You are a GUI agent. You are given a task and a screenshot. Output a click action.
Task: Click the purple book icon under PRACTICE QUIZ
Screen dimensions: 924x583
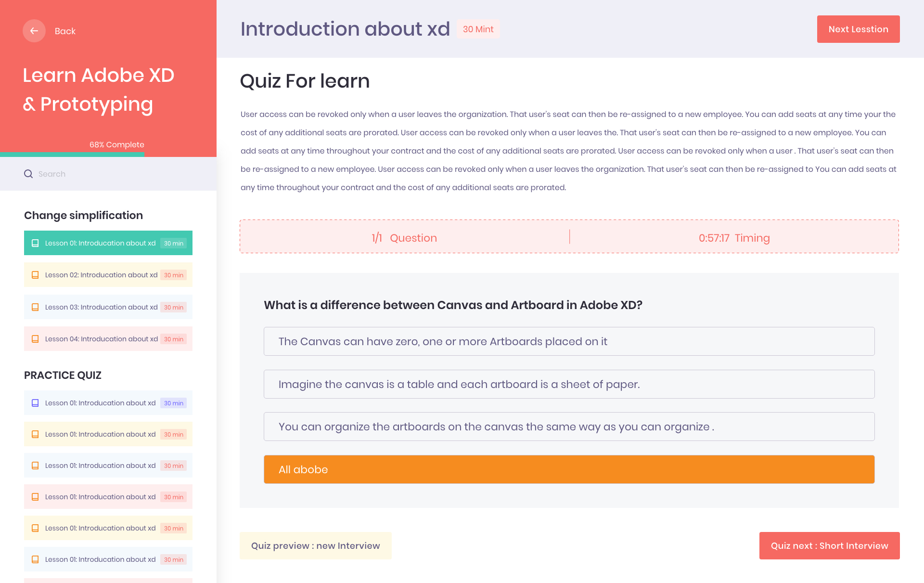[35, 403]
